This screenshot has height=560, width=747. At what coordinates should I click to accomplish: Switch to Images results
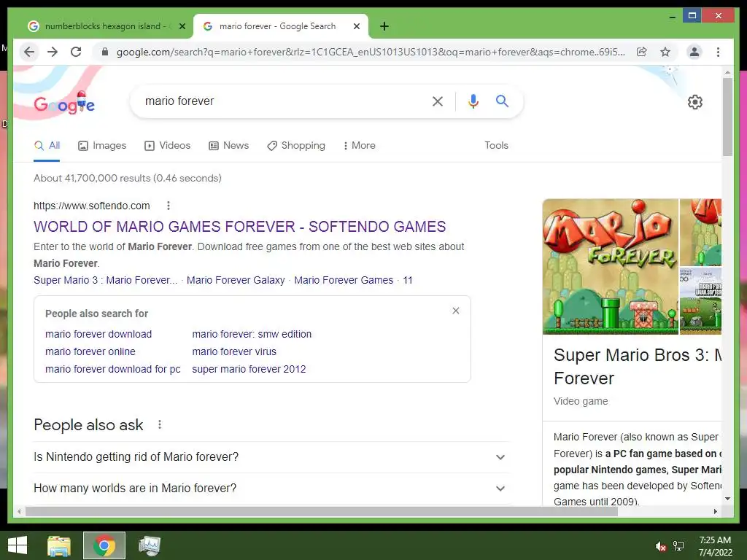coord(102,145)
